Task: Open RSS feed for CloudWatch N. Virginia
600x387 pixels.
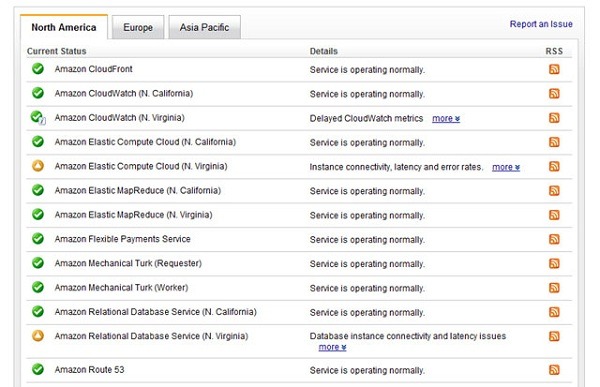Action: point(554,118)
